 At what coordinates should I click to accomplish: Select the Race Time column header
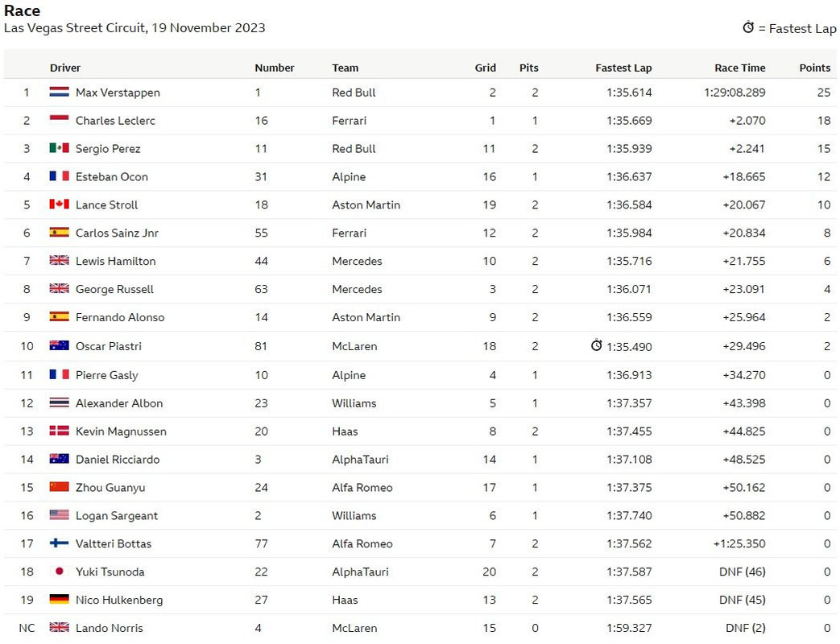(x=740, y=68)
